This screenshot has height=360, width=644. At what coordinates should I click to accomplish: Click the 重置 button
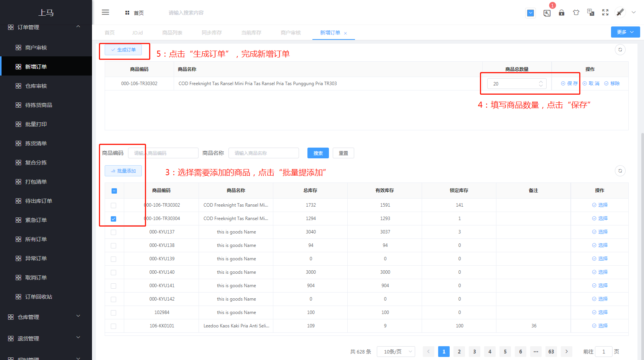(x=343, y=153)
